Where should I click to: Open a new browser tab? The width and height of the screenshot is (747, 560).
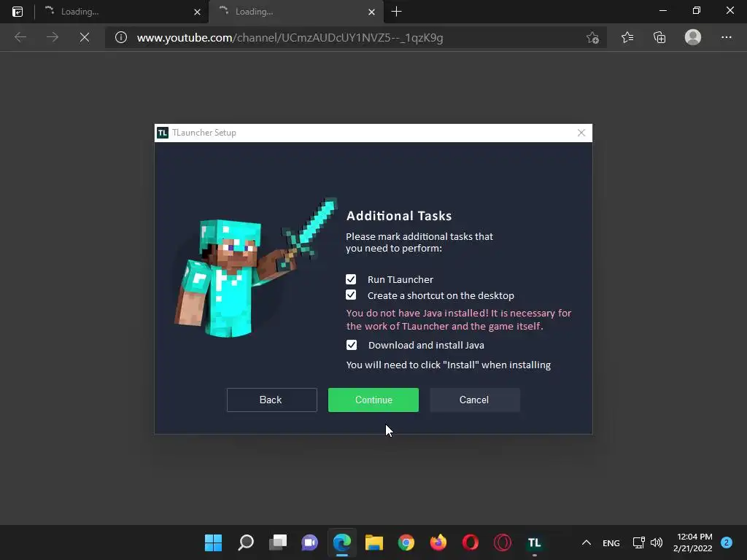tap(396, 12)
